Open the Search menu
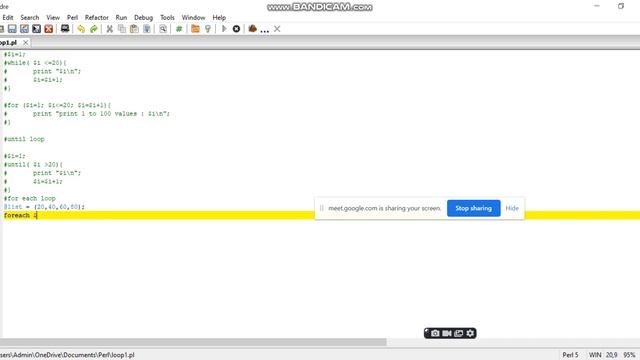Viewport: 640px width, 360px height. (30, 18)
